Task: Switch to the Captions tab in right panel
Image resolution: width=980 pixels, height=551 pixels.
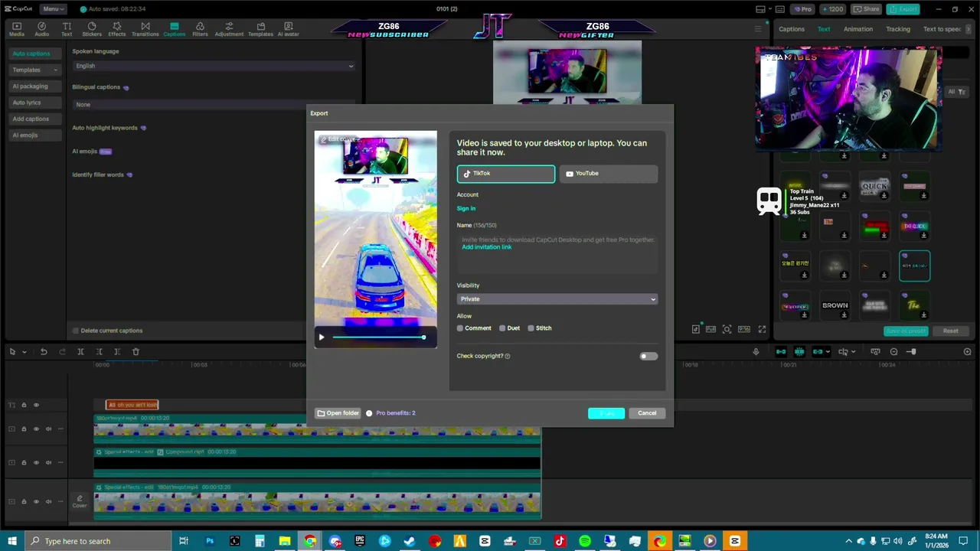Action: 792,29
